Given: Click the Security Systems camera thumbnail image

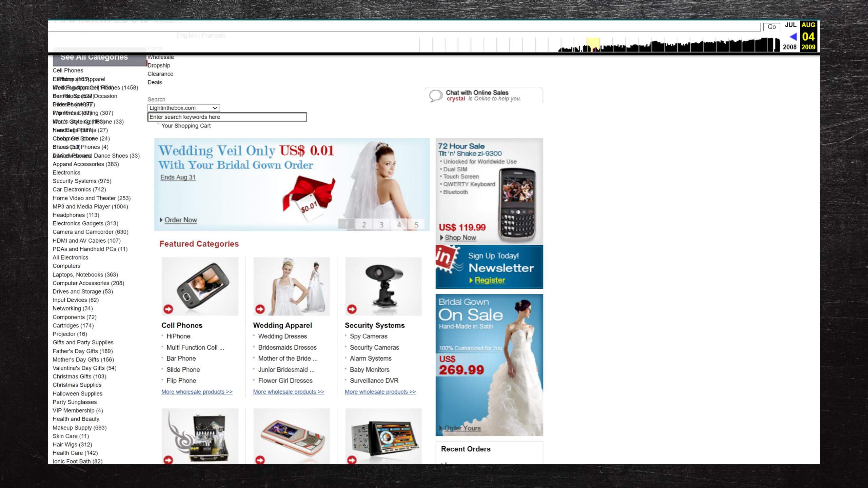Looking at the screenshot, I should tap(383, 286).
